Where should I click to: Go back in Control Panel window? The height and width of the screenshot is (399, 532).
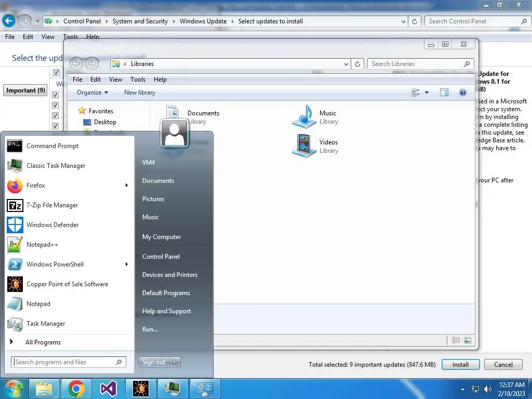(x=8, y=21)
